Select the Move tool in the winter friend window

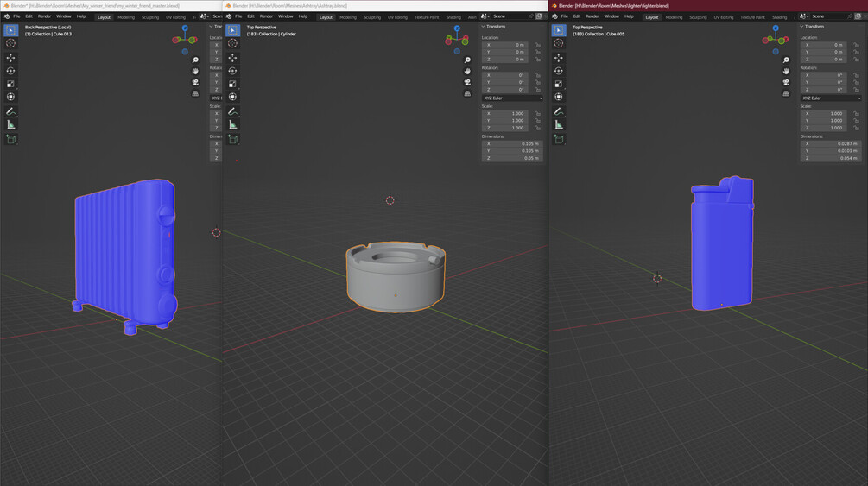pyautogui.click(x=10, y=58)
